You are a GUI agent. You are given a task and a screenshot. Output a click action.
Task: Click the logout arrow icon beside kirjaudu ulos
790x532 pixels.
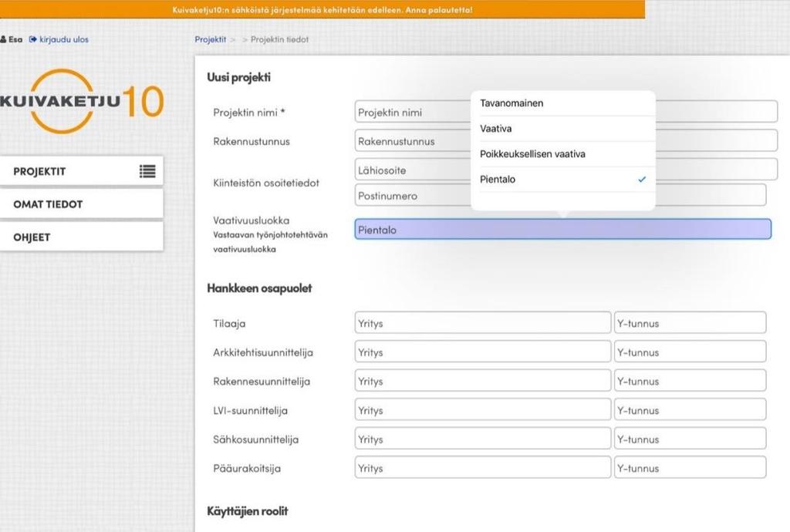(32, 39)
